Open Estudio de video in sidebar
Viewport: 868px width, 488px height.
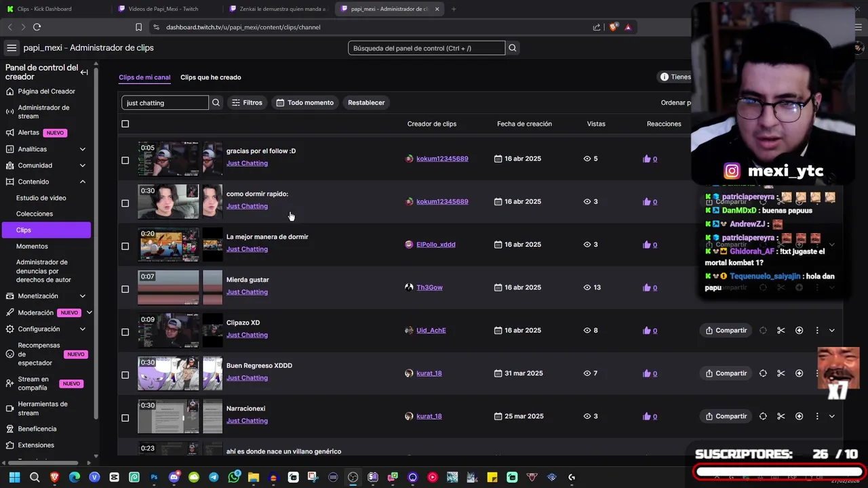41,198
